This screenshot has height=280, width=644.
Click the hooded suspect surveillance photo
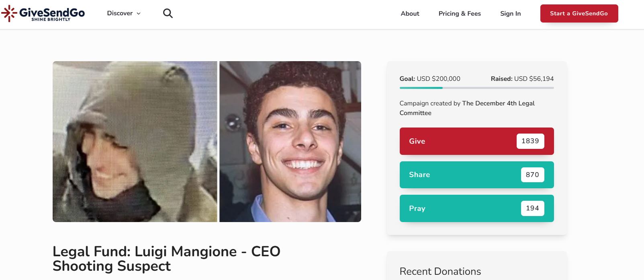[136, 141]
